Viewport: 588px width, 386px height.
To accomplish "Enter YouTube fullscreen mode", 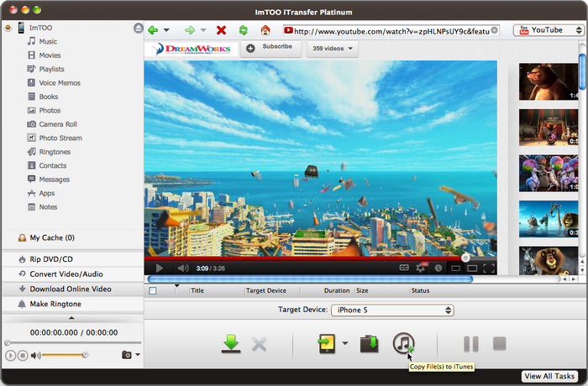I will click(489, 269).
